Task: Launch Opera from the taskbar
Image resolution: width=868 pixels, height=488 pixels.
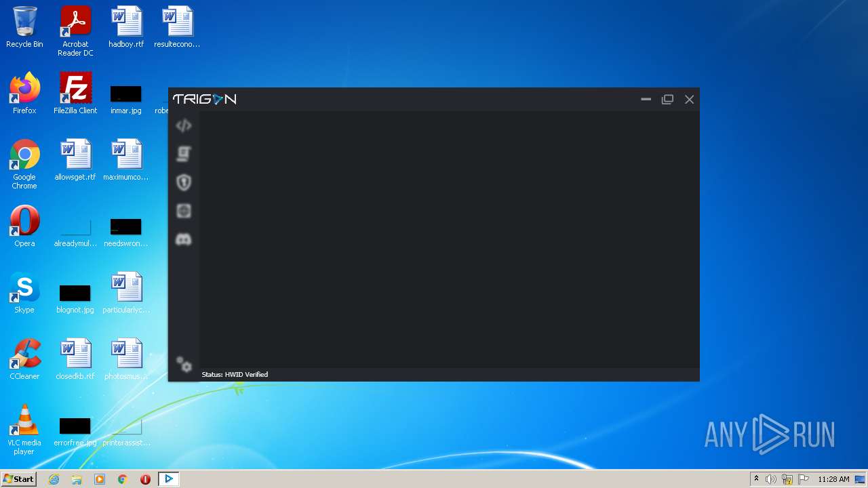Action: tap(145, 479)
